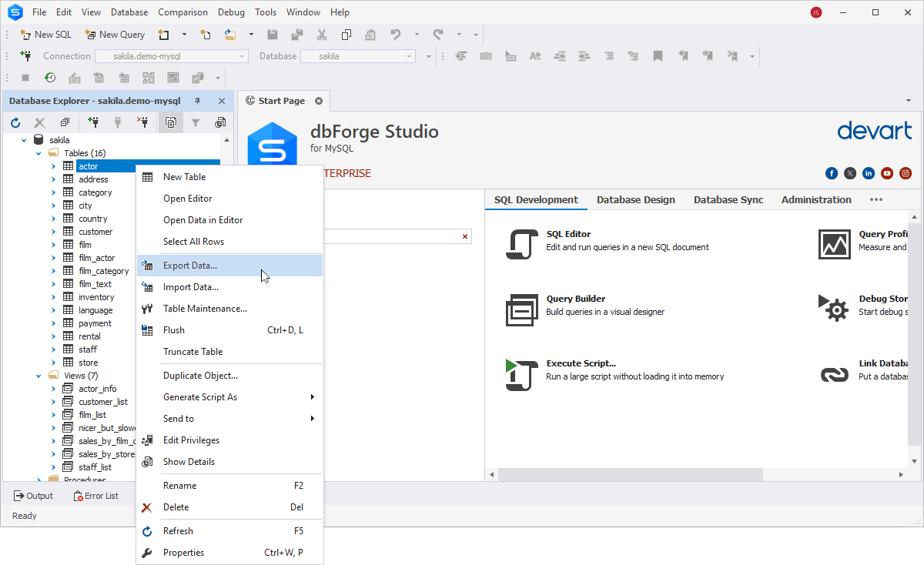924x565 pixels.
Task: Collapse the Tables (16) tree node
Action: pyautogui.click(x=38, y=153)
